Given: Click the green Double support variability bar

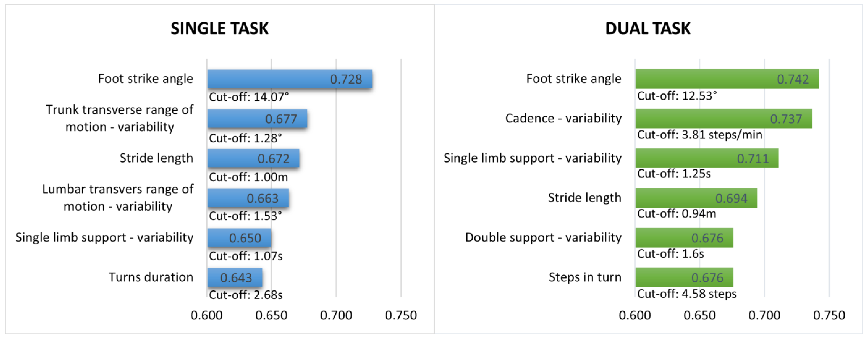Looking at the screenshot, I should (684, 238).
